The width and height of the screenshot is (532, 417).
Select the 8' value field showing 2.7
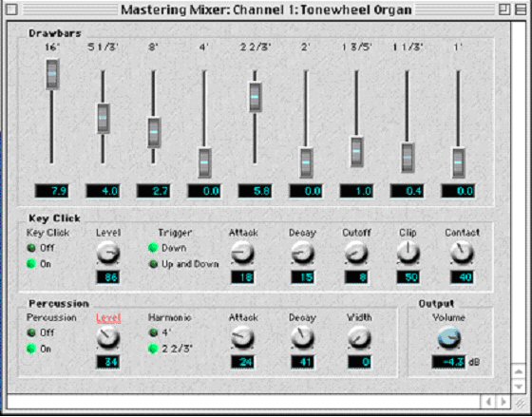coord(153,191)
